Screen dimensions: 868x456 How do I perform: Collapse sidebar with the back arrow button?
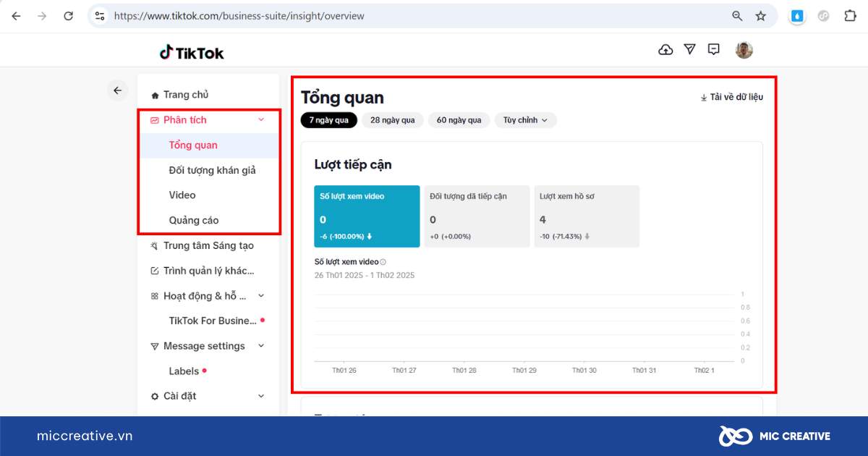117,90
